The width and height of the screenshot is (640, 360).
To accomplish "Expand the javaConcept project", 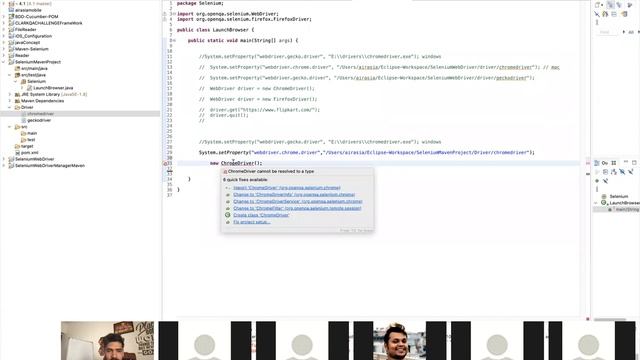I will click(4, 42).
